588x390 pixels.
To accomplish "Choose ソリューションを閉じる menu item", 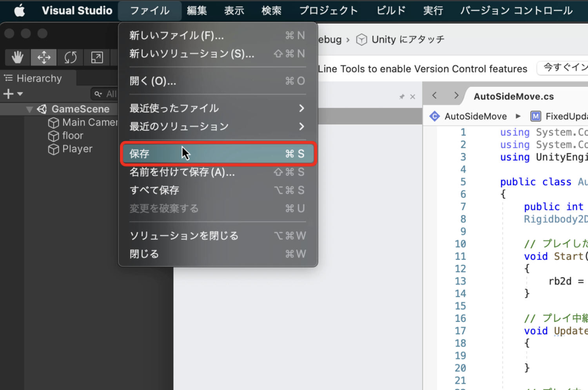I will point(218,236).
